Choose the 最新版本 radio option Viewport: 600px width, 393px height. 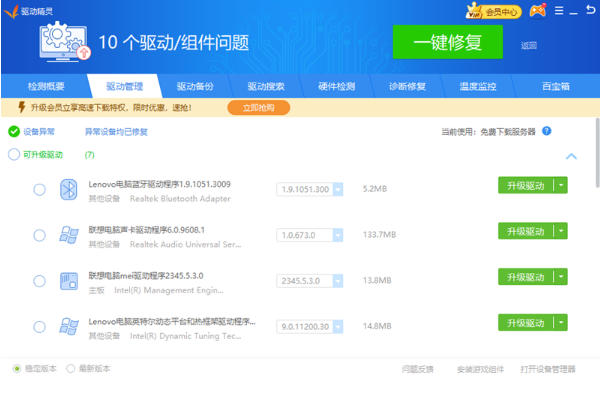pyautogui.click(x=70, y=369)
